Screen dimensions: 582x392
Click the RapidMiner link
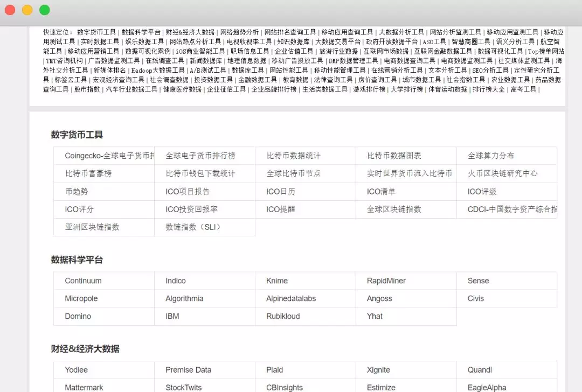pyautogui.click(x=386, y=281)
